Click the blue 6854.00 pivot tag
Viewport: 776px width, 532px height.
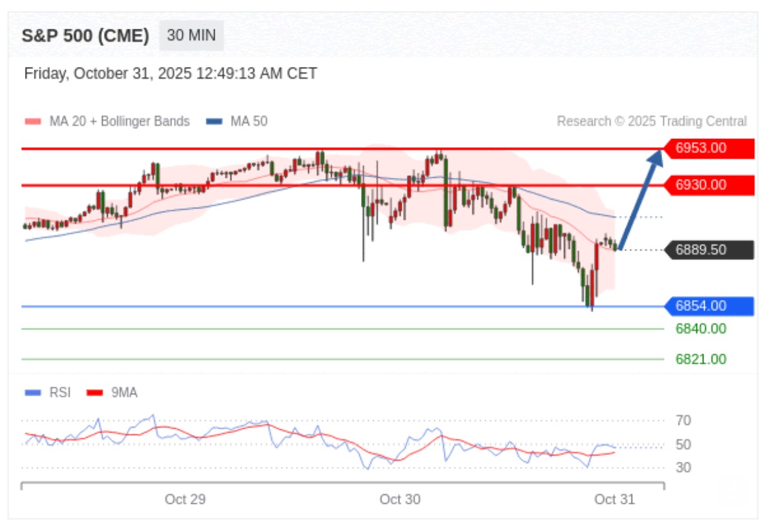click(x=708, y=306)
